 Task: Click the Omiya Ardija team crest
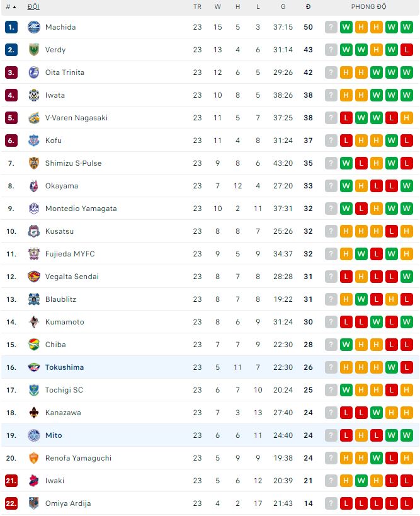34,503
